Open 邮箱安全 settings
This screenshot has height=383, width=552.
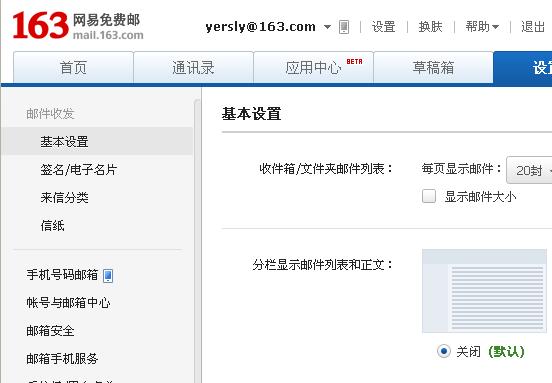tap(50, 331)
